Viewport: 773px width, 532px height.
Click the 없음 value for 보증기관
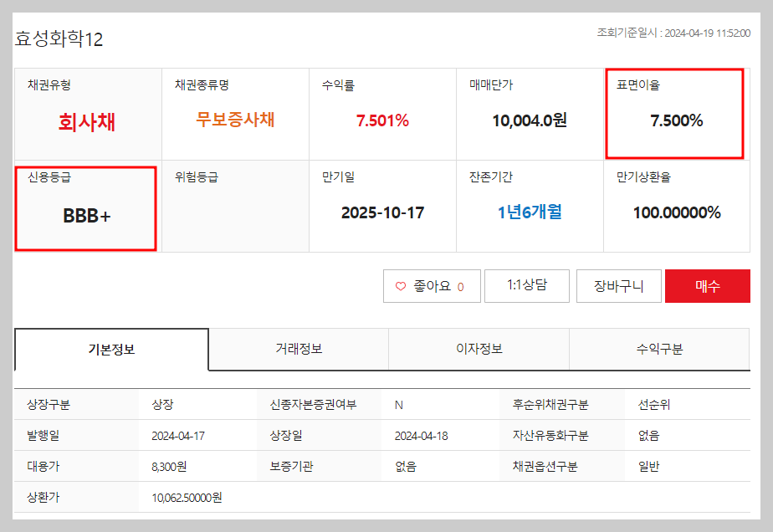click(x=406, y=467)
